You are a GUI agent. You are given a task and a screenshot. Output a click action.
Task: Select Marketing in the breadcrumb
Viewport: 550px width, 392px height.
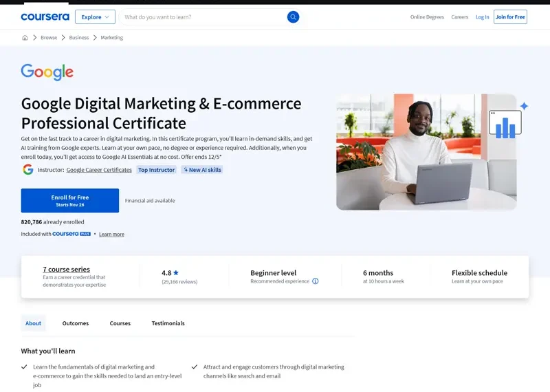111,38
